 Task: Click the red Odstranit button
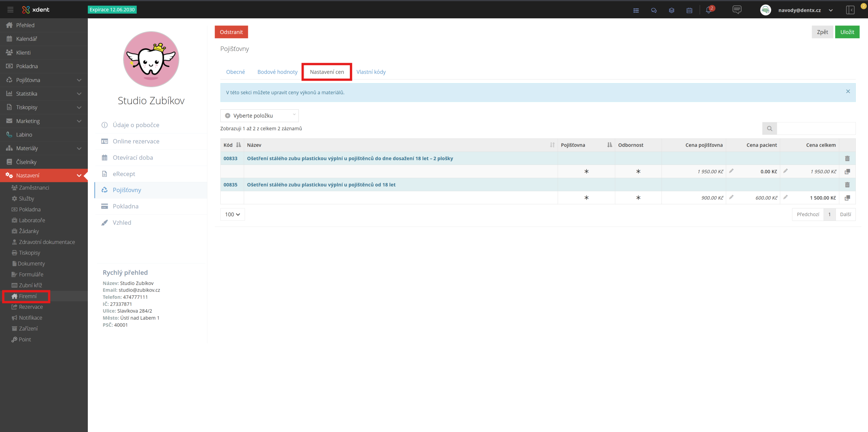click(x=231, y=32)
